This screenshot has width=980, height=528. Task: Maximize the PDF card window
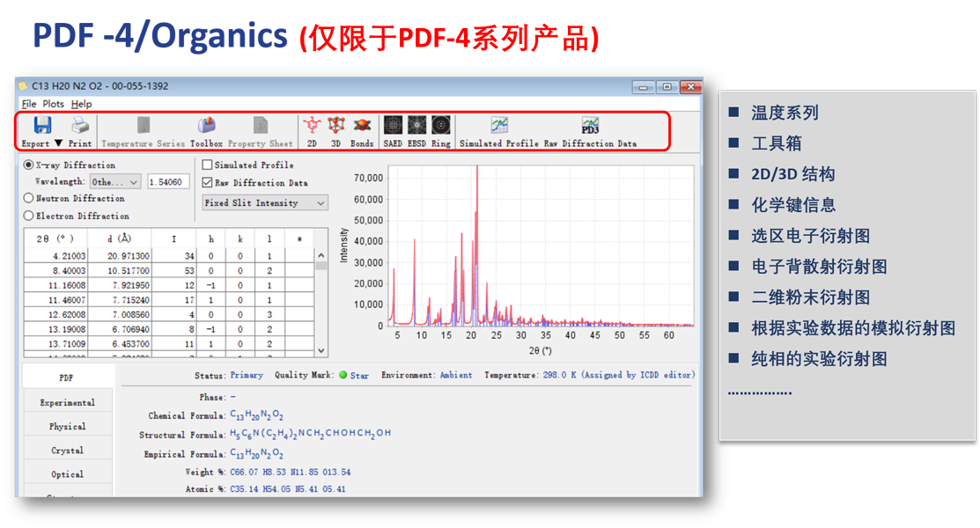pos(667,87)
